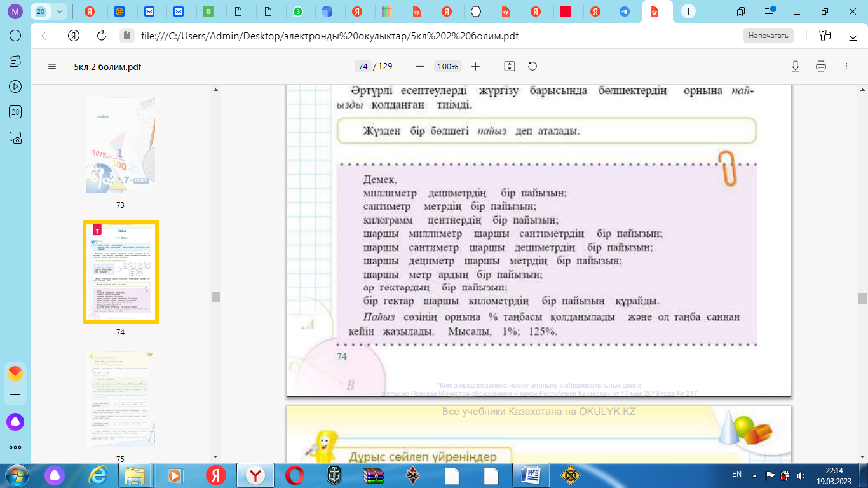The width and height of the screenshot is (868, 488).
Task: Reload the current page
Action: 101,36
